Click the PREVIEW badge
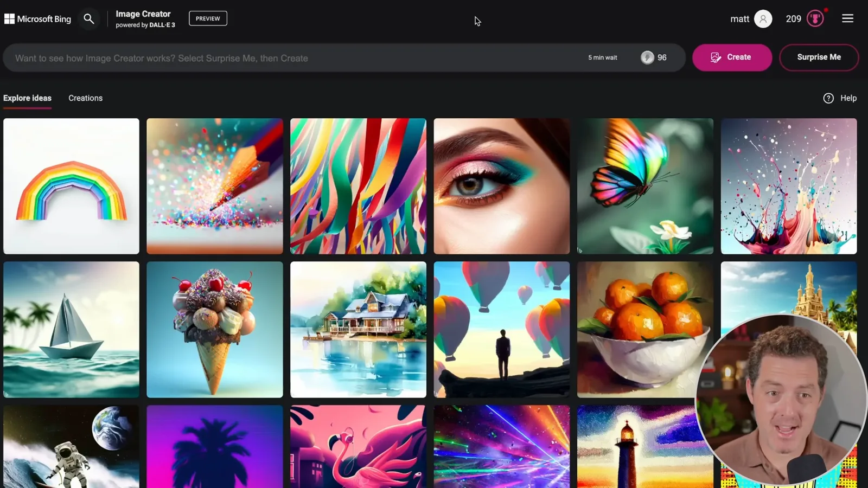The image size is (868, 488). click(x=208, y=18)
